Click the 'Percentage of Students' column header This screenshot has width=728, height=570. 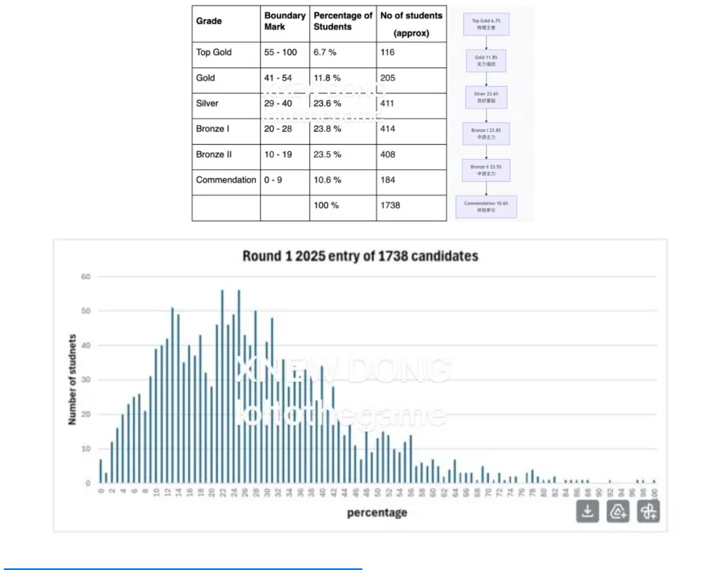coord(343,21)
